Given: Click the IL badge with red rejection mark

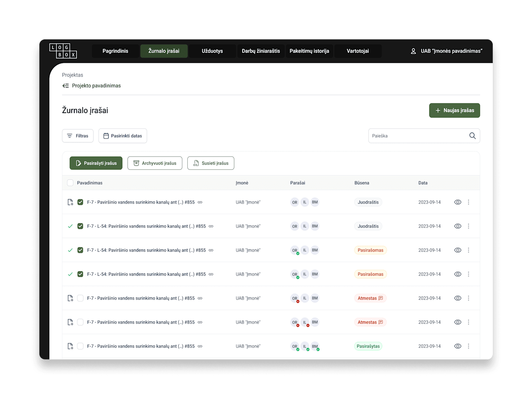Looking at the screenshot, I should 305,322.
